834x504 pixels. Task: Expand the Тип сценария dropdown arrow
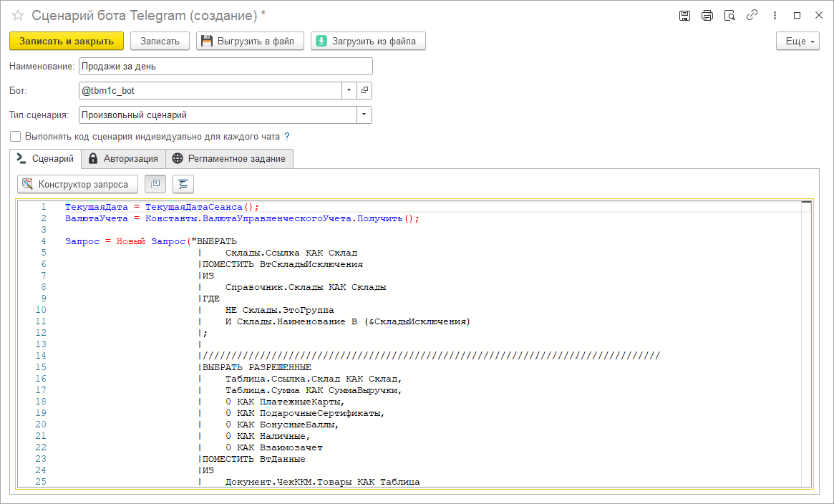364,115
